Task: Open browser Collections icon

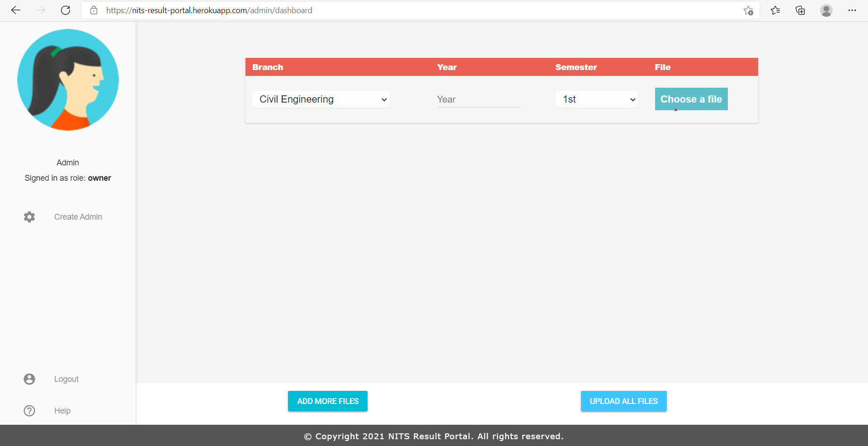Action: coord(800,10)
